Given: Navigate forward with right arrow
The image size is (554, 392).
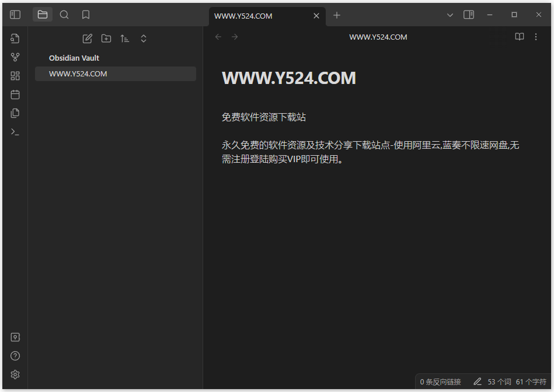Looking at the screenshot, I should pos(235,37).
